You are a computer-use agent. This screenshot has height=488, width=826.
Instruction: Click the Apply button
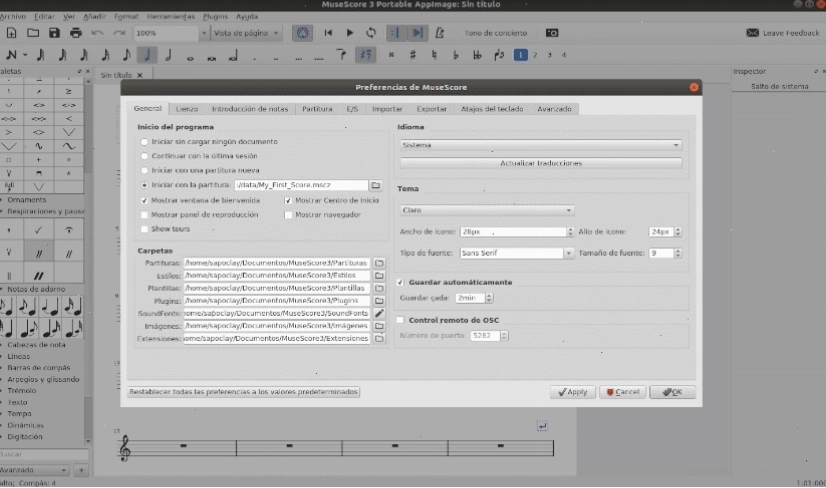[573, 392]
